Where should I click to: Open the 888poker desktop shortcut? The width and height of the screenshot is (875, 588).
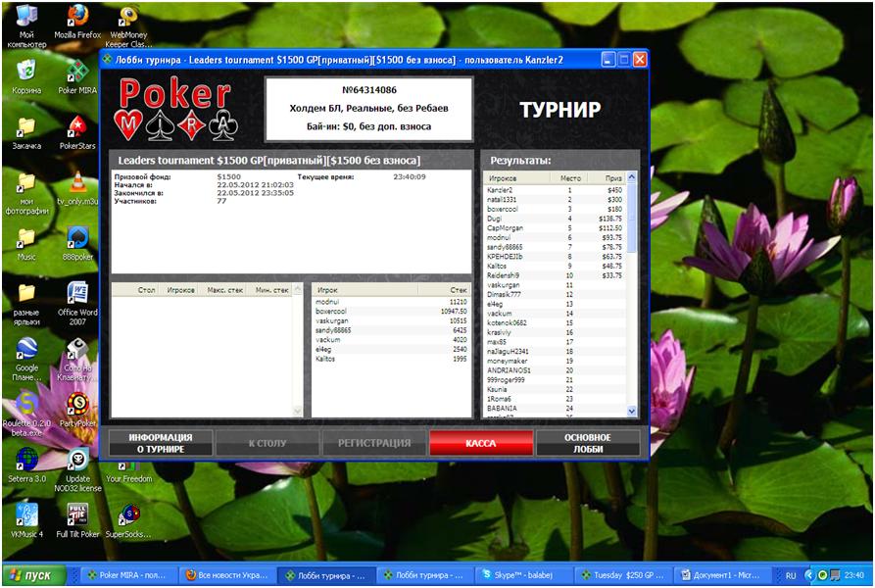pyautogui.click(x=77, y=238)
